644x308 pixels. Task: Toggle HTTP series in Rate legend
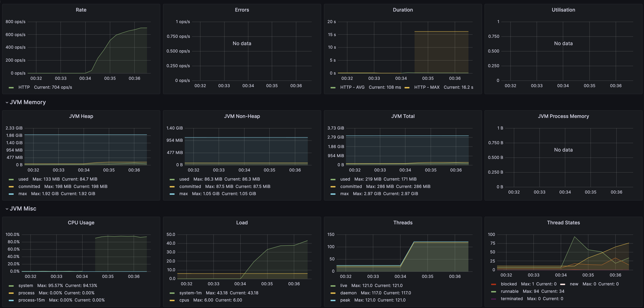pos(24,87)
